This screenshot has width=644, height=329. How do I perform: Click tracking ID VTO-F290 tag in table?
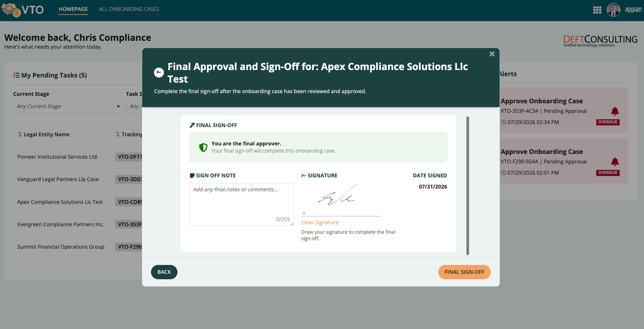(x=128, y=247)
